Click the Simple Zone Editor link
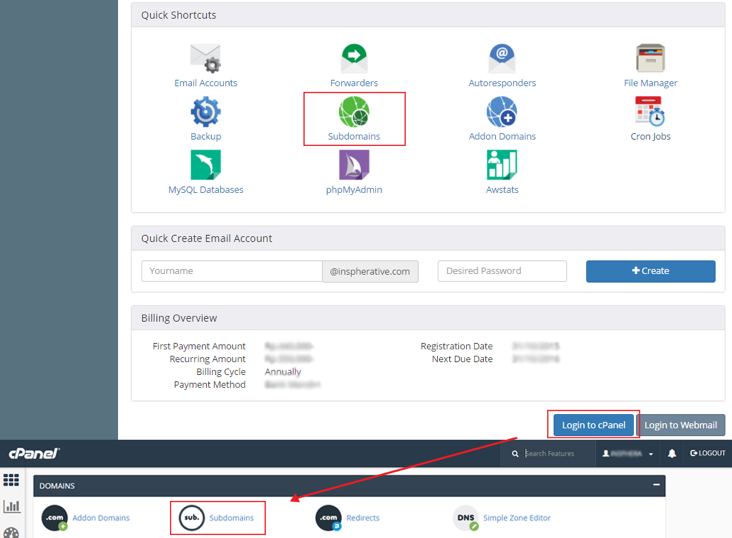The width and height of the screenshot is (732, 538). click(517, 518)
